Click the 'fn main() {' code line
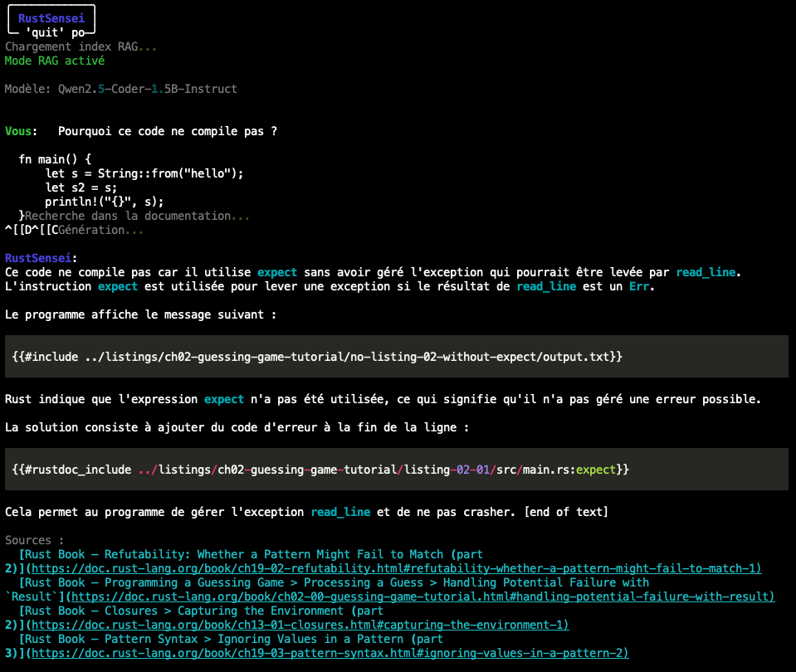The width and height of the screenshot is (796, 672). point(55,159)
